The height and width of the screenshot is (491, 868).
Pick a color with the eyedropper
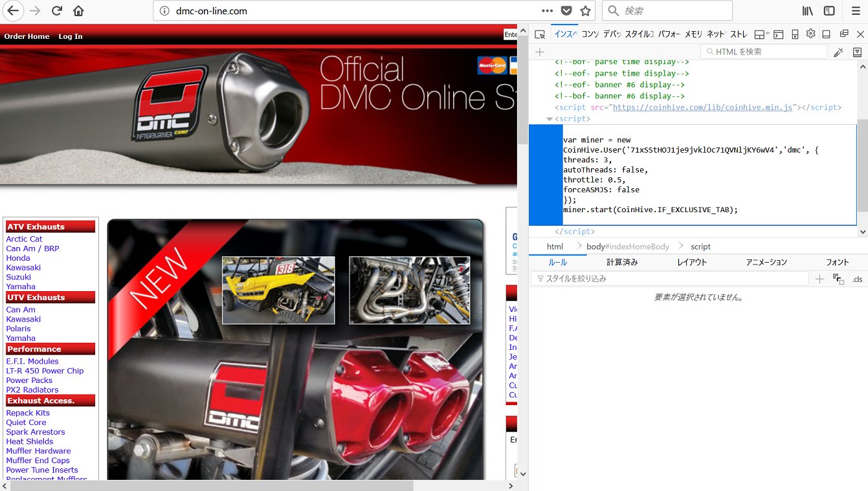838,52
